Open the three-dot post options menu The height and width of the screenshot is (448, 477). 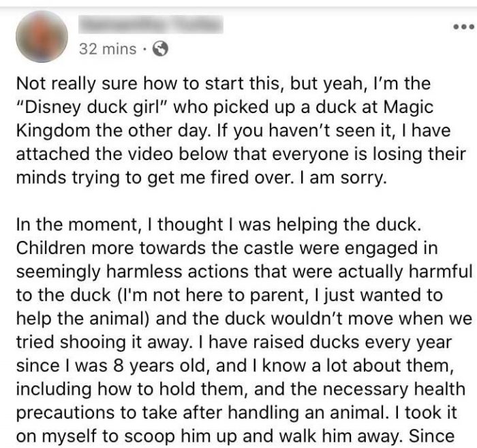coord(463,27)
